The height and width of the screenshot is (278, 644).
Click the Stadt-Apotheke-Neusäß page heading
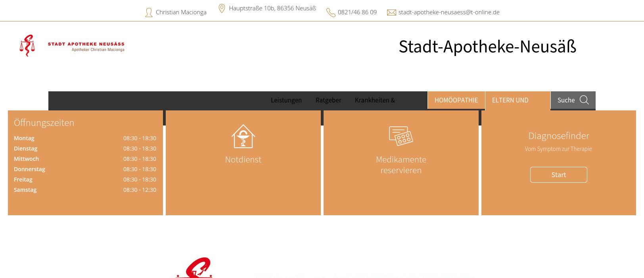coord(487,47)
